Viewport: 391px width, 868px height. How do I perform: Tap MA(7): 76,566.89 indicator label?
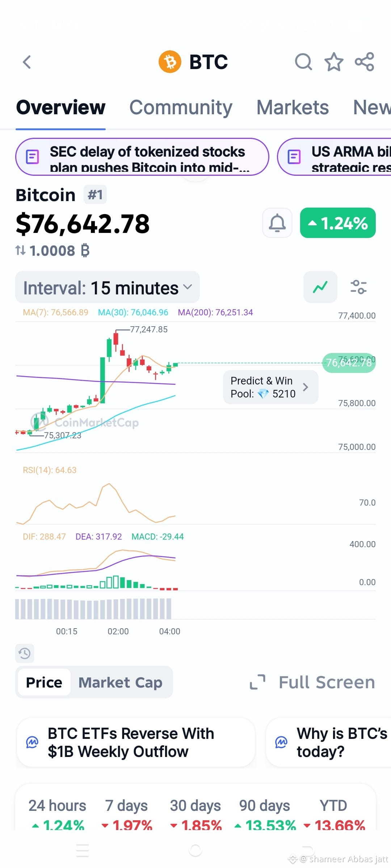tap(55, 312)
